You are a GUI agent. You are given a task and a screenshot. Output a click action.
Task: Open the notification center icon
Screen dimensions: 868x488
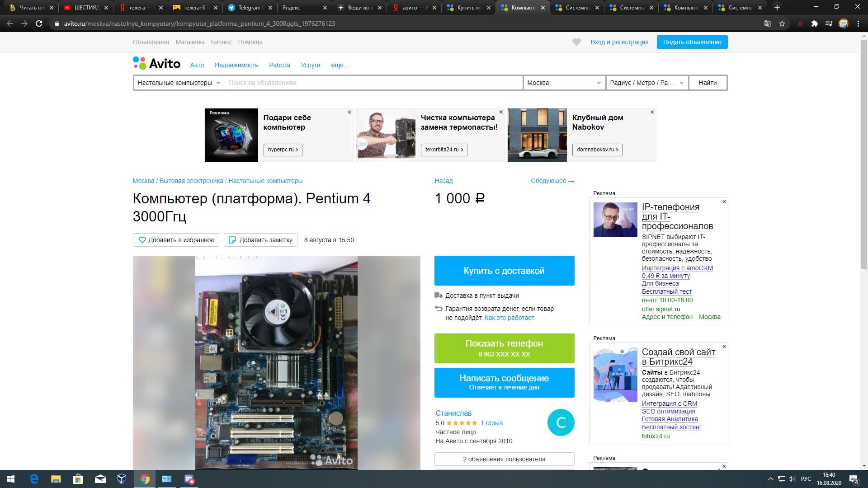point(854,479)
